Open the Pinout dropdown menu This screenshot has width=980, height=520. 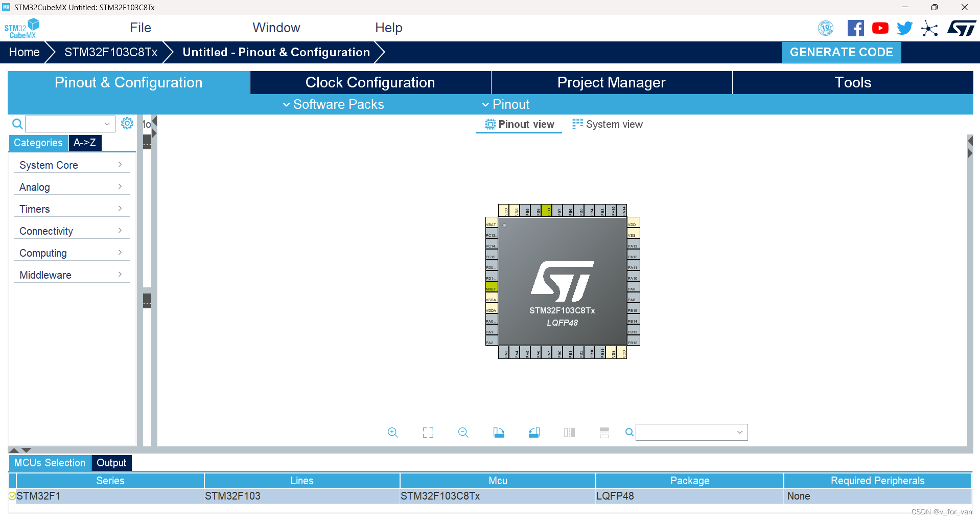point(506,104)
